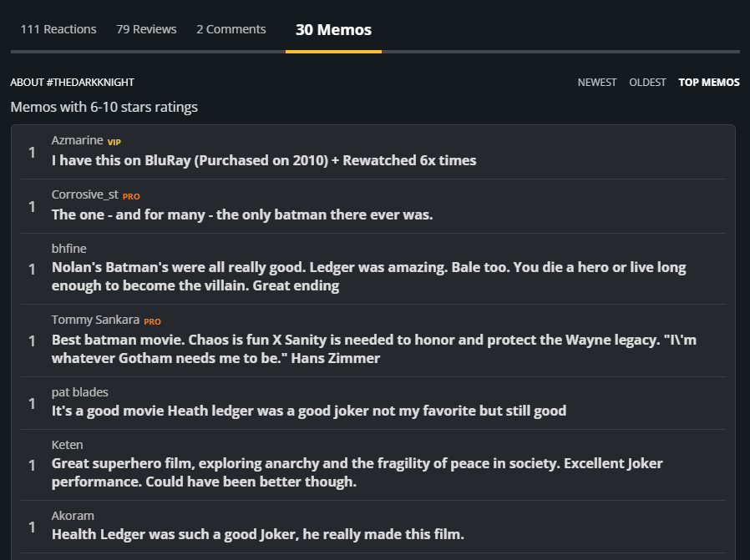Sort memos by Oldest
This screenshot has width=750, height=560.
(647, 83)
